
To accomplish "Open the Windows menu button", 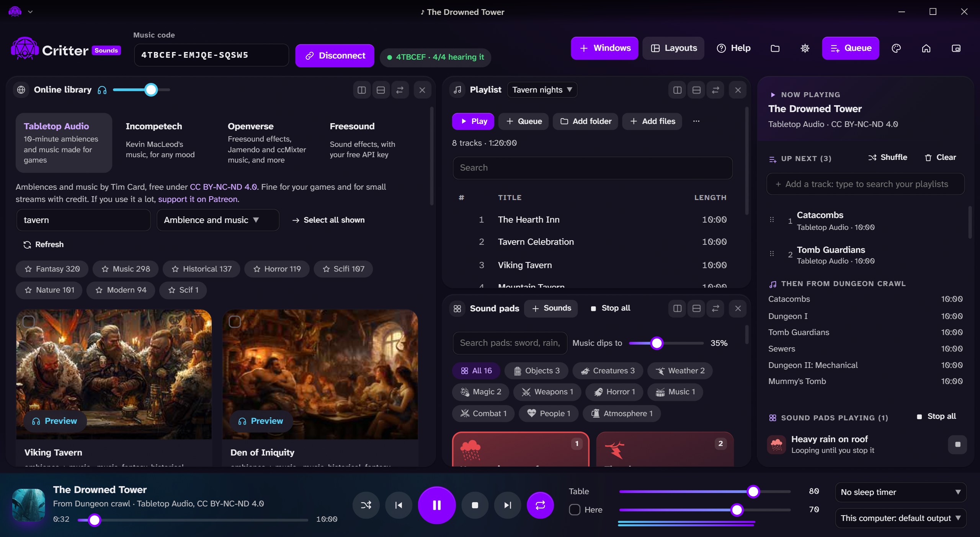I will [604, 48].
